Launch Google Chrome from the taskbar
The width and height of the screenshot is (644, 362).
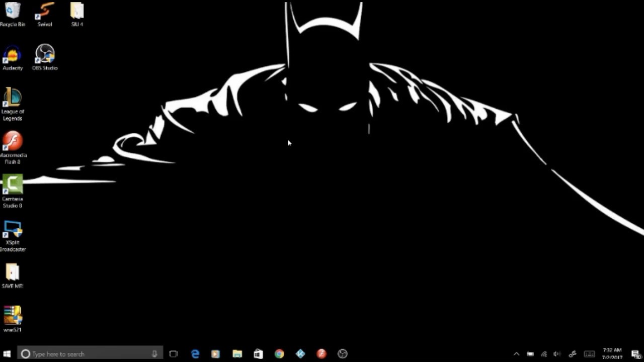click(279, 354)
